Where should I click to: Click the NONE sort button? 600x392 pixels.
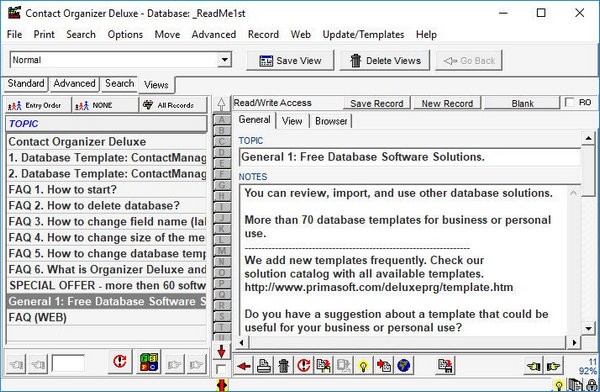tap(105, 106)
